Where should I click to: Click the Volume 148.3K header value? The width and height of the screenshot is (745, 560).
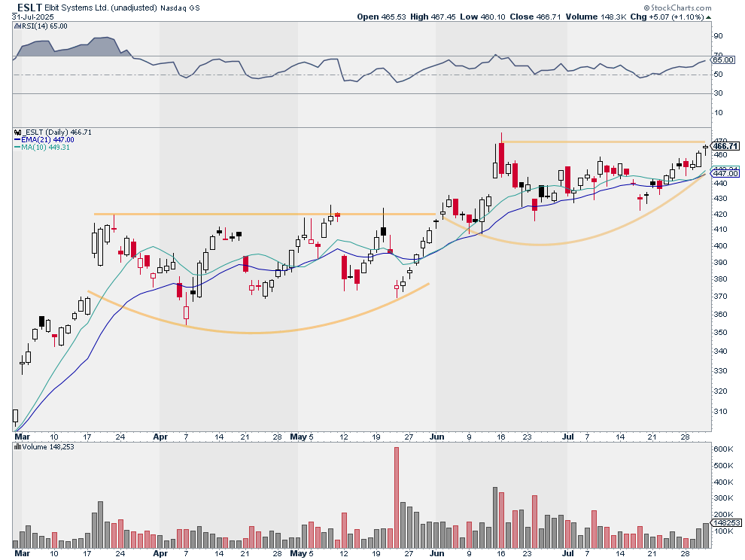coord(596,17)
